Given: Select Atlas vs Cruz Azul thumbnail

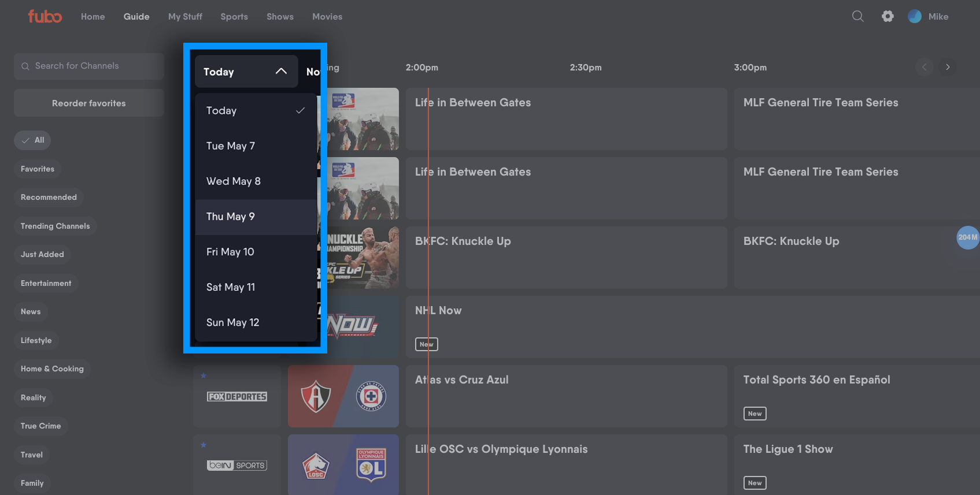Looking at the screenshot, I should pyautogui.click(x=343, y=397).
